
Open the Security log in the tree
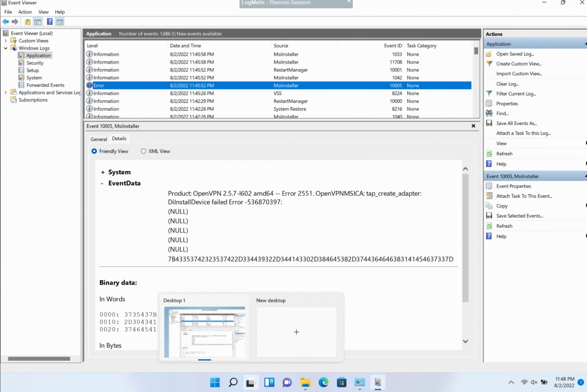coord(35,63)
